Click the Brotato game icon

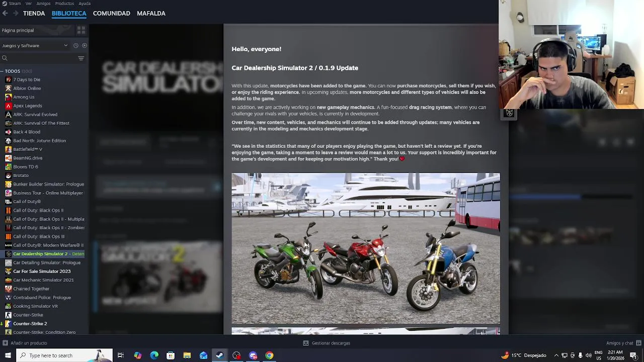8,175
